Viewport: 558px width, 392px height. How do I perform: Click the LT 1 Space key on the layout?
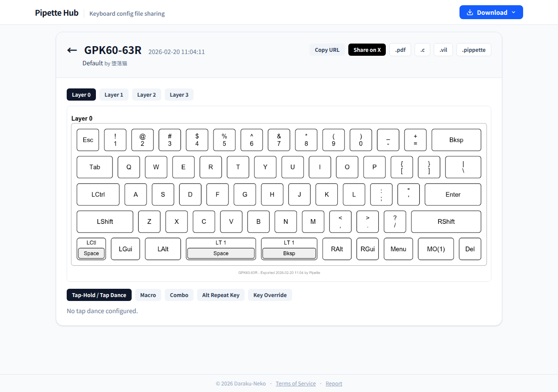pos(221,249)
